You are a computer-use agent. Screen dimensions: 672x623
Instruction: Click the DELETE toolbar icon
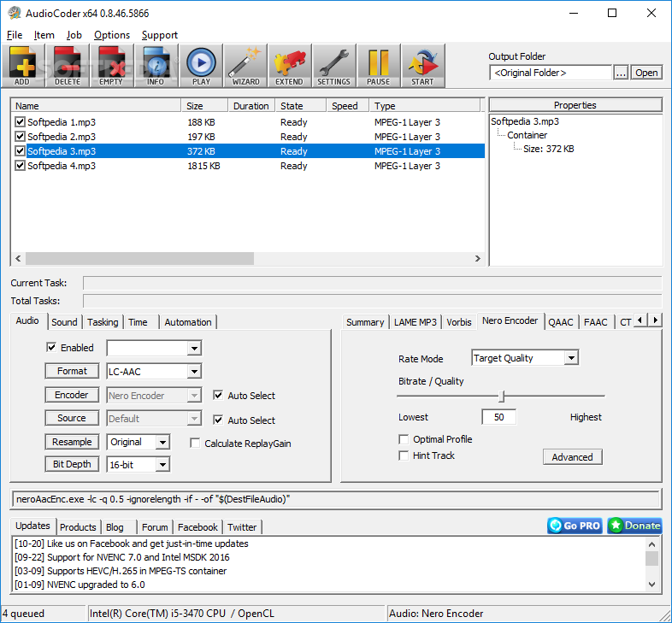[68, 66]
